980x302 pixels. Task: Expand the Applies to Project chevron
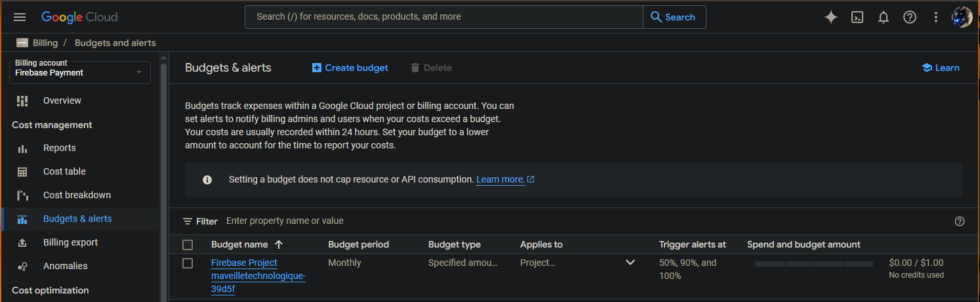coord(630,263)
